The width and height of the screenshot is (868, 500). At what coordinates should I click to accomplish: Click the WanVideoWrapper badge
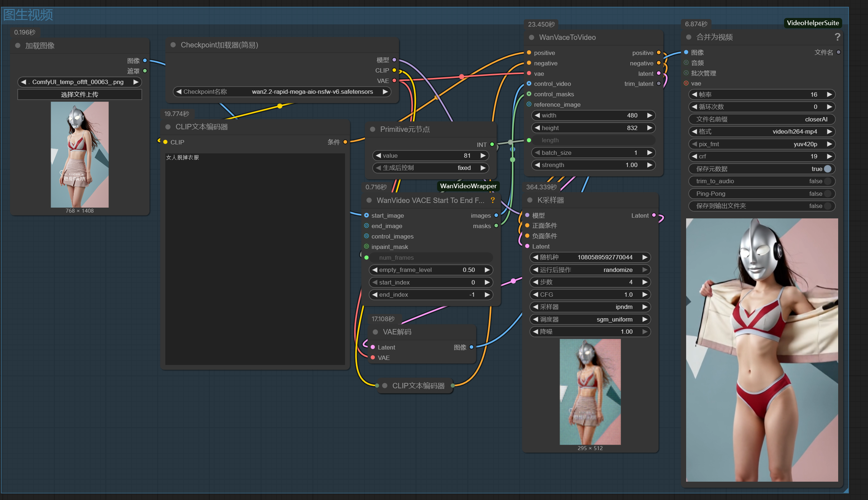pyautogui.click(x=468, y=186)
